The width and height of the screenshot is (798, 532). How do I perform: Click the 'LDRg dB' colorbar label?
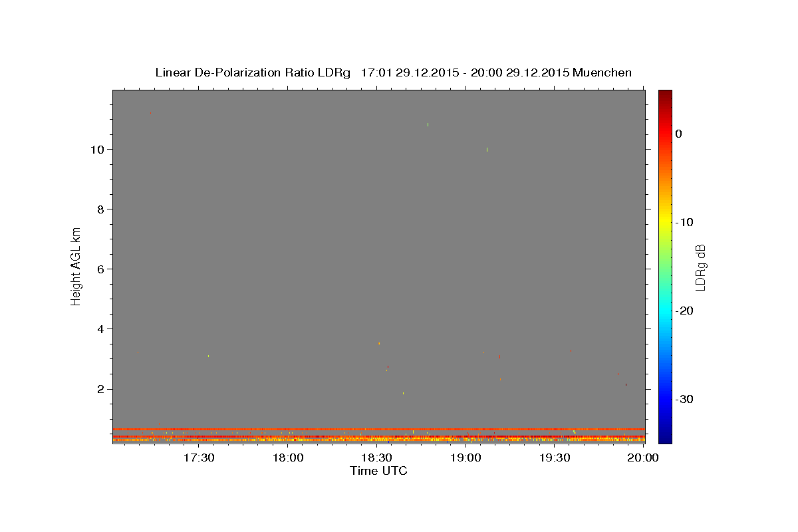click(700, 267)
